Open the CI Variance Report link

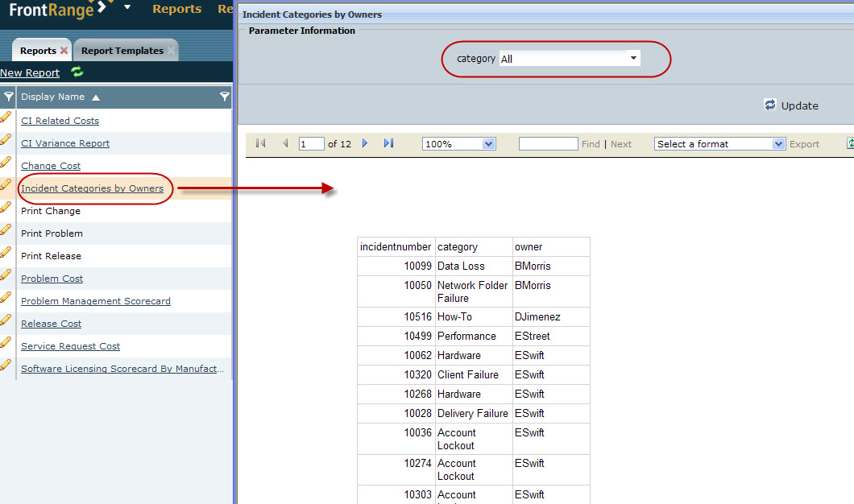coord(65,143)
